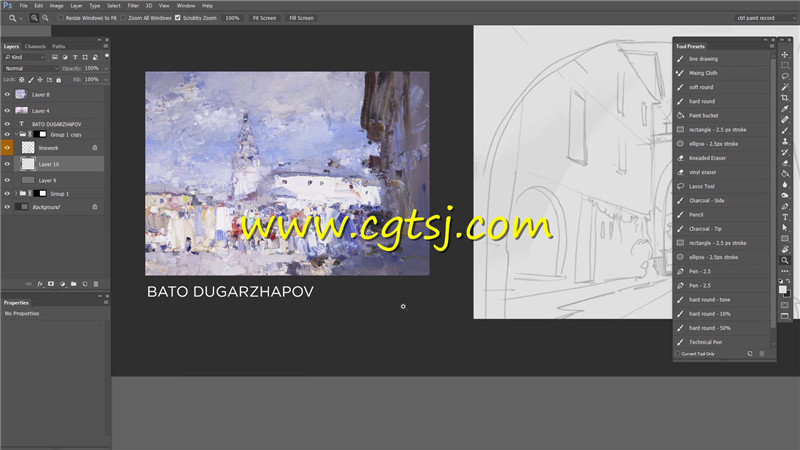The image size is (800, 450).
Task: Select the Move tool
Action: click(785, 55)
